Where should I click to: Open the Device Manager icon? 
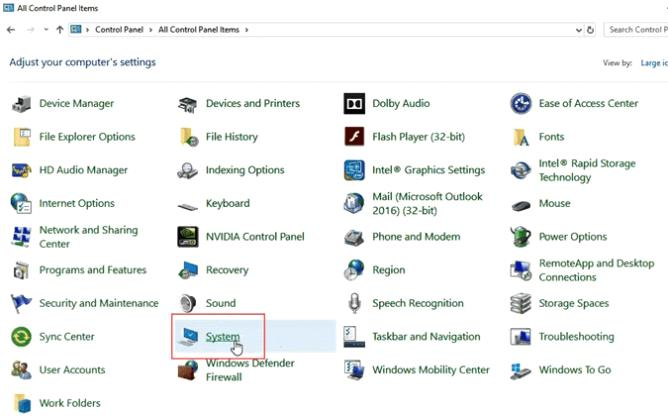pyautogui.click(x=21, y=104)
